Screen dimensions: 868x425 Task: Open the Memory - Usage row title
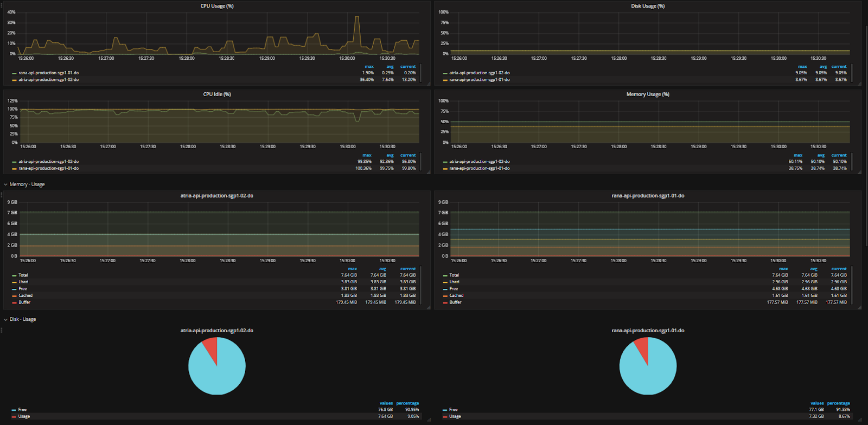pos(27,185)
